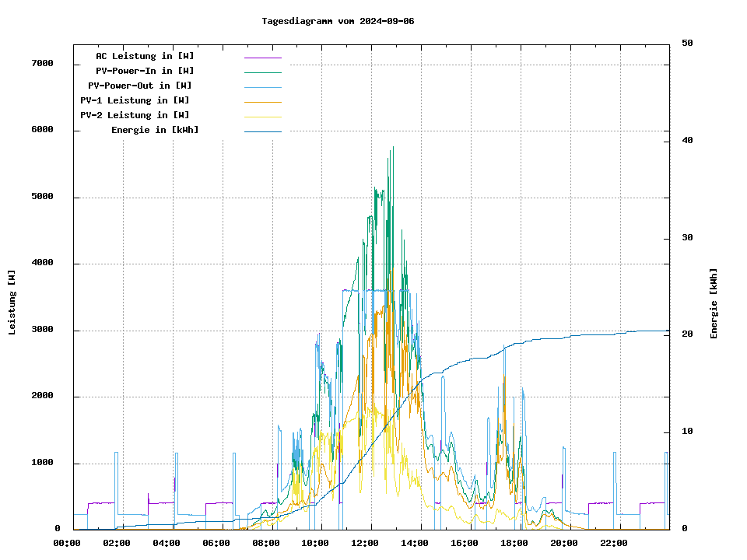Click the yellow PV-2 Leistung legend line

point(262,117)
